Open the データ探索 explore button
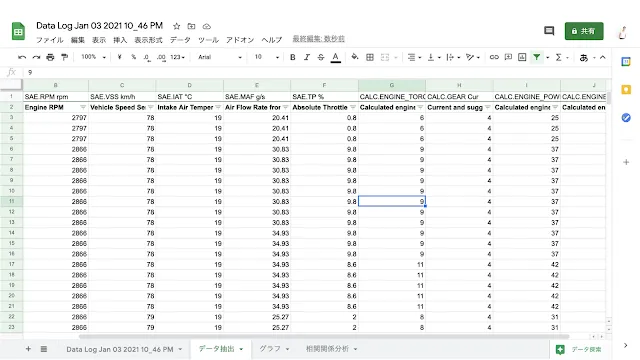This screenshot has height=360, width=640. pos(578,349)
